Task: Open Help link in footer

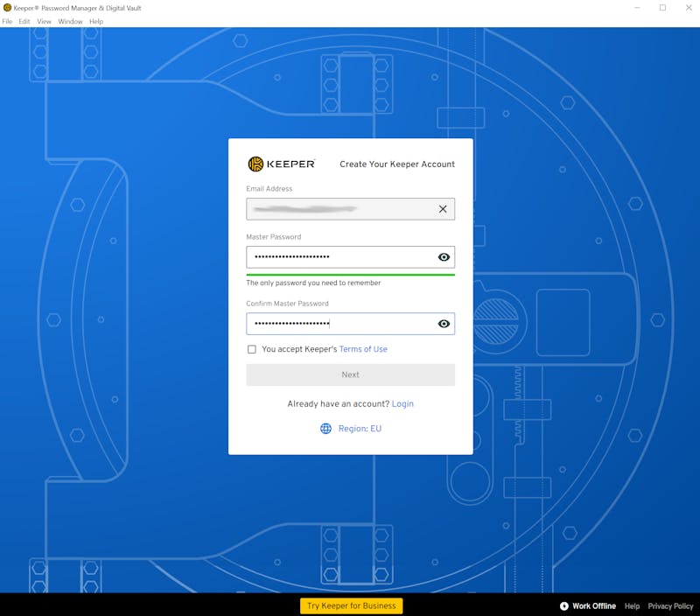Action: tap(632, 606)
